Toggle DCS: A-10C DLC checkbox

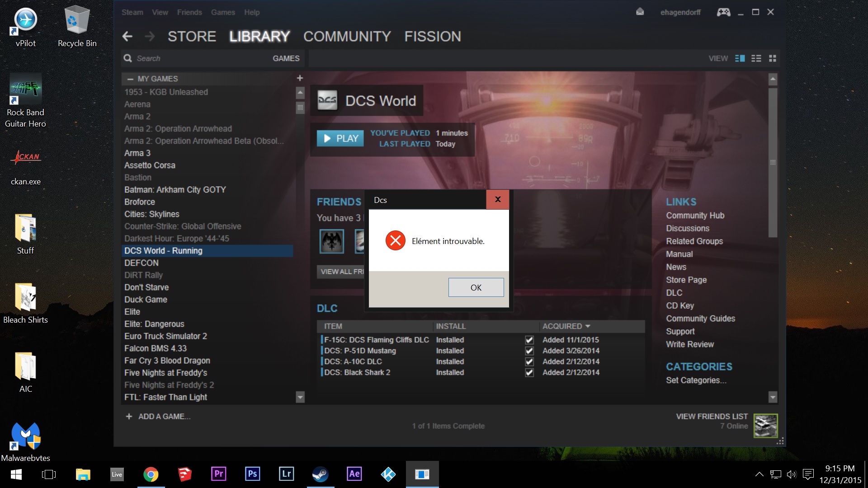pos(529,361)
